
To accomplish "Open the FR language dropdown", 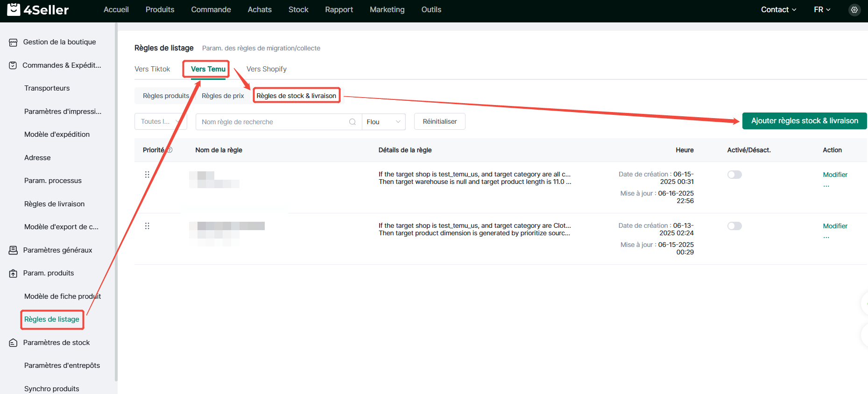I will 822,10.
